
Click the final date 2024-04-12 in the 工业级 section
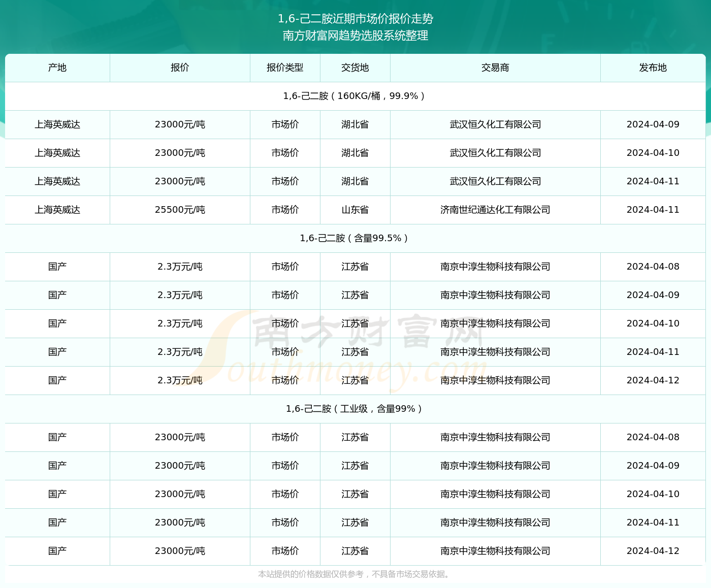coord(653,551)
